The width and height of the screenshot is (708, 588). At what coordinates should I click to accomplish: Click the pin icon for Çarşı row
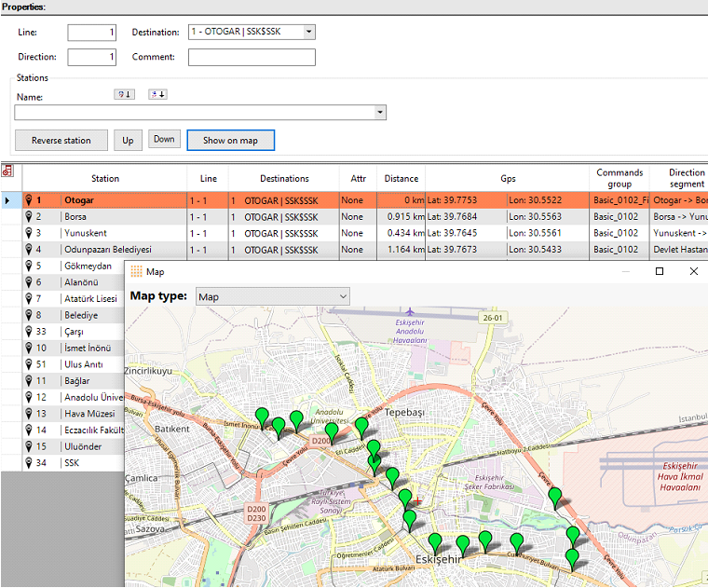[x=29, y=331]
